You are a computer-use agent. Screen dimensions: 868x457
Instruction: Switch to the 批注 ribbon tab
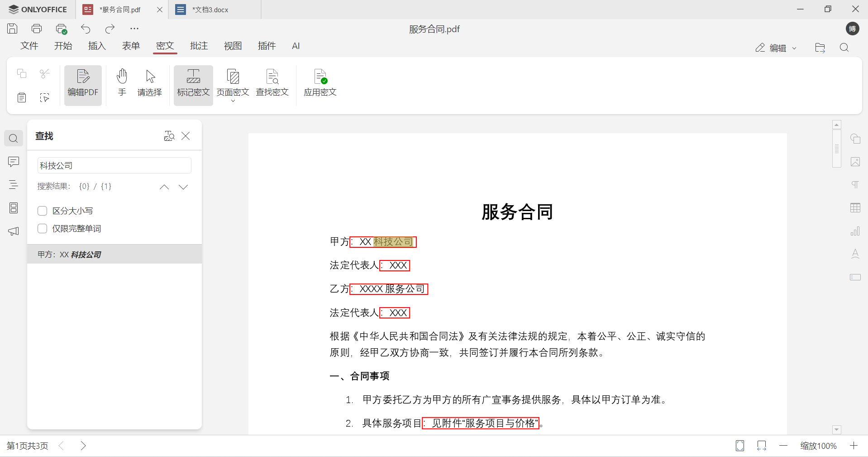tap(199, 46)
